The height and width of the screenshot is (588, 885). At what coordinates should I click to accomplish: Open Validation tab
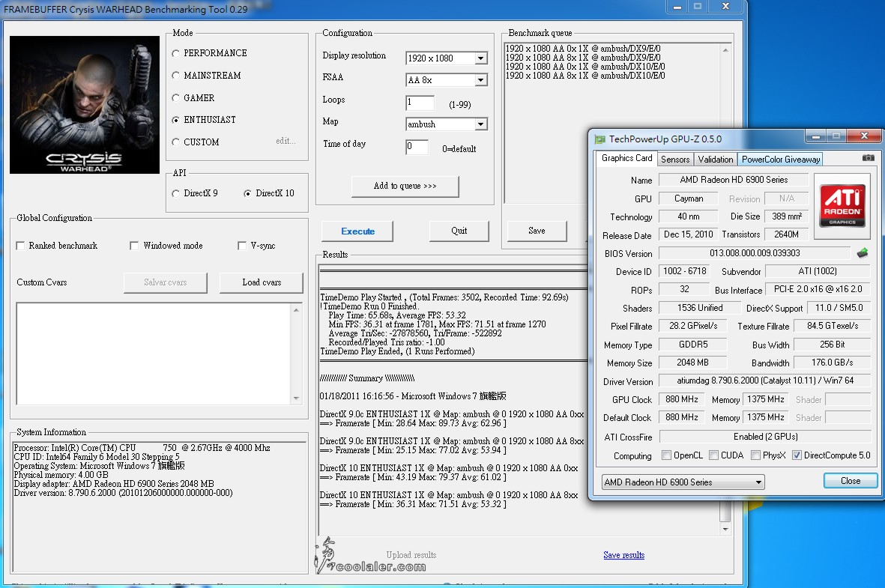pos(715,160)
